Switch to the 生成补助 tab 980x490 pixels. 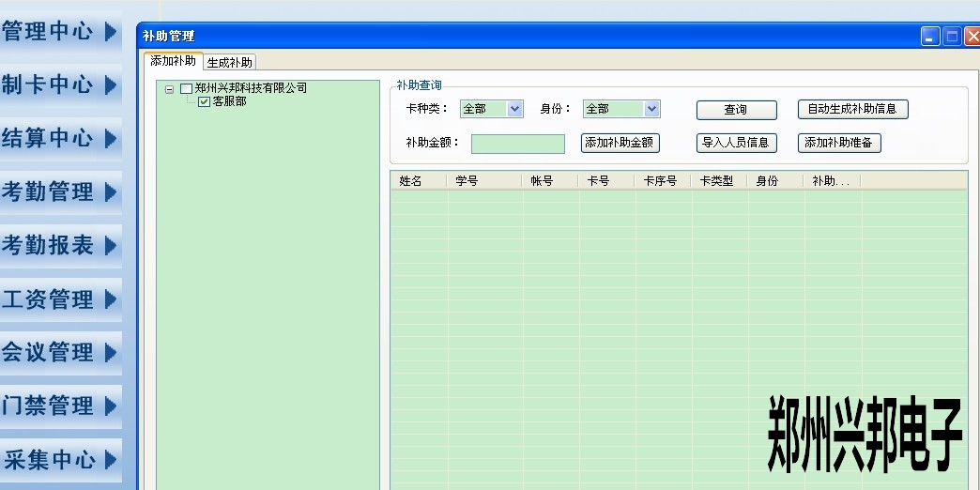tap(229, 63)
